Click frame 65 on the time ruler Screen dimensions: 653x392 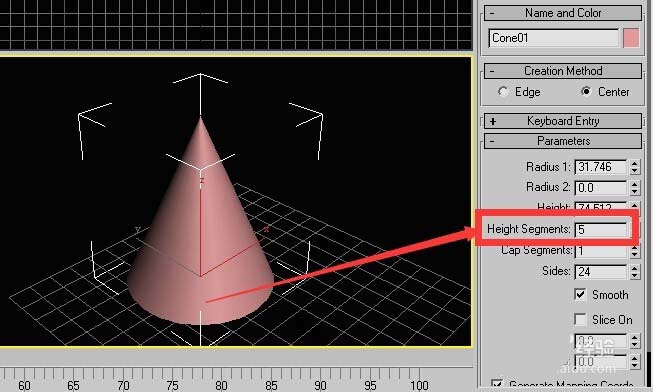click(73, 385)
